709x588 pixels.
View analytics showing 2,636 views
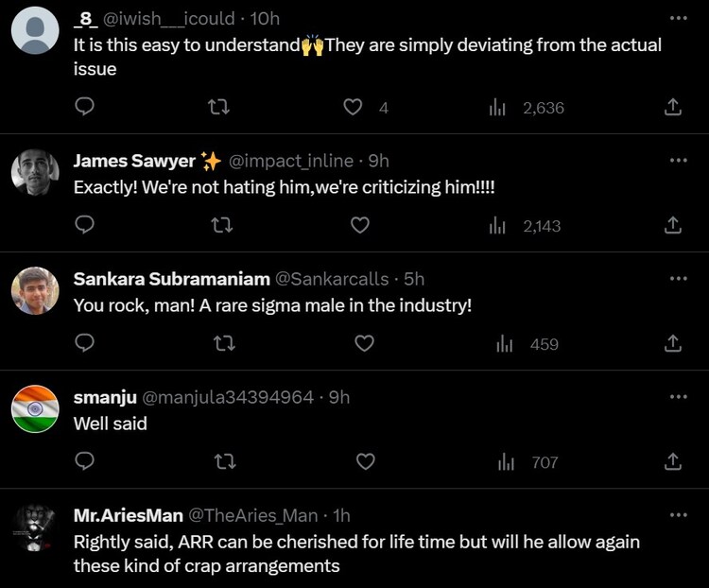tap(527, 108)
